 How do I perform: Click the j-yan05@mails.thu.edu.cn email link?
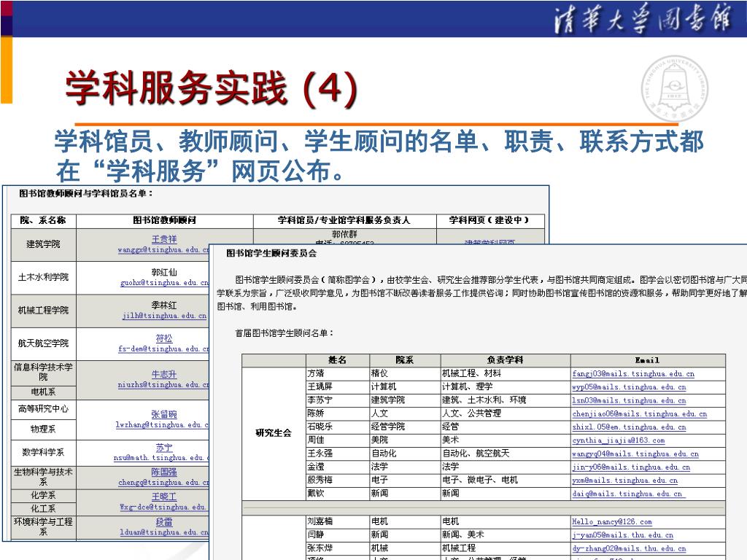click(x=623, y=535)
